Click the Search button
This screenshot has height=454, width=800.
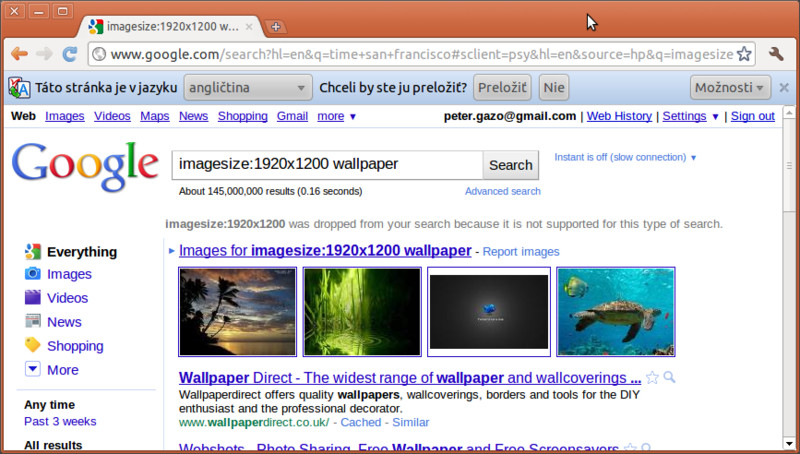click(511, 165)
